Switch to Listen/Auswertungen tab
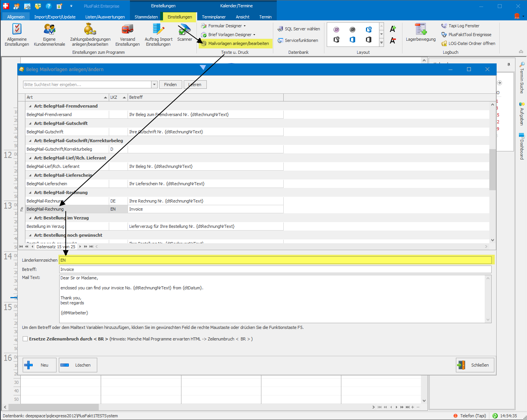 coord(105,17)
